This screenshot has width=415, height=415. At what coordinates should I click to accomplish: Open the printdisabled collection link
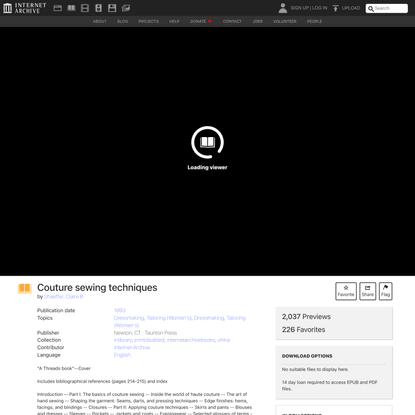tap(149, 340)
